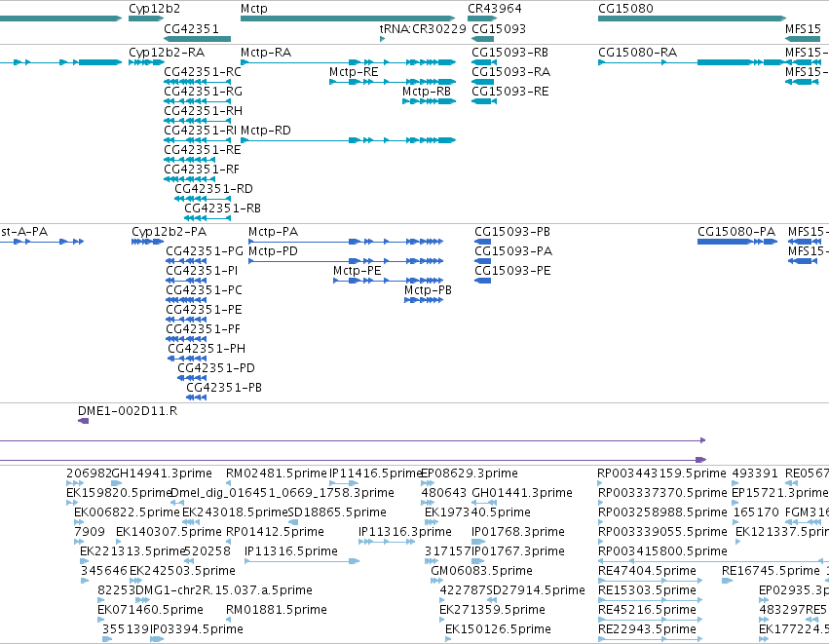Select the Mctp-RD transcript label
This screenshot has width=829, height=644.
pyautogui.click(x=266, y=131)
